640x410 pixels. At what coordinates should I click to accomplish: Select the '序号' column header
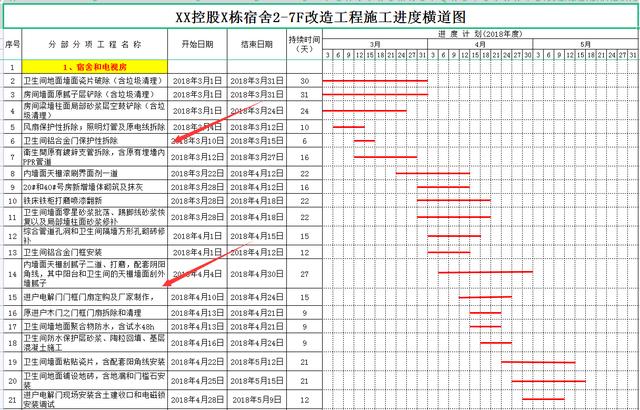click(13, 45)
